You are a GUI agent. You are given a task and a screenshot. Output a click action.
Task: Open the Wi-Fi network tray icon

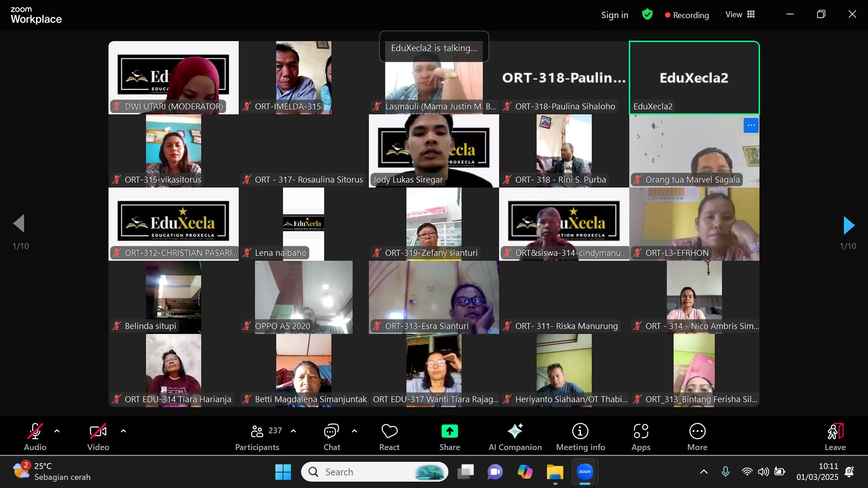point(747,472)
